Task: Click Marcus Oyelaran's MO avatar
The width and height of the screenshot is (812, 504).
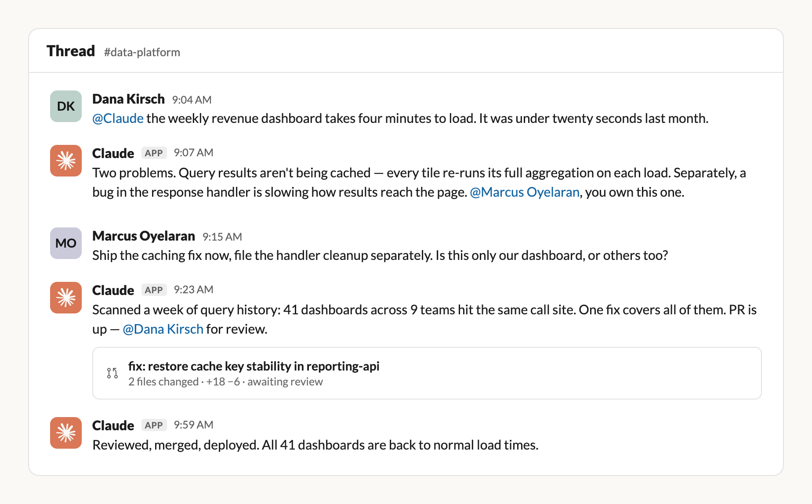Action: pyautogui.click(x=66, y=243)
